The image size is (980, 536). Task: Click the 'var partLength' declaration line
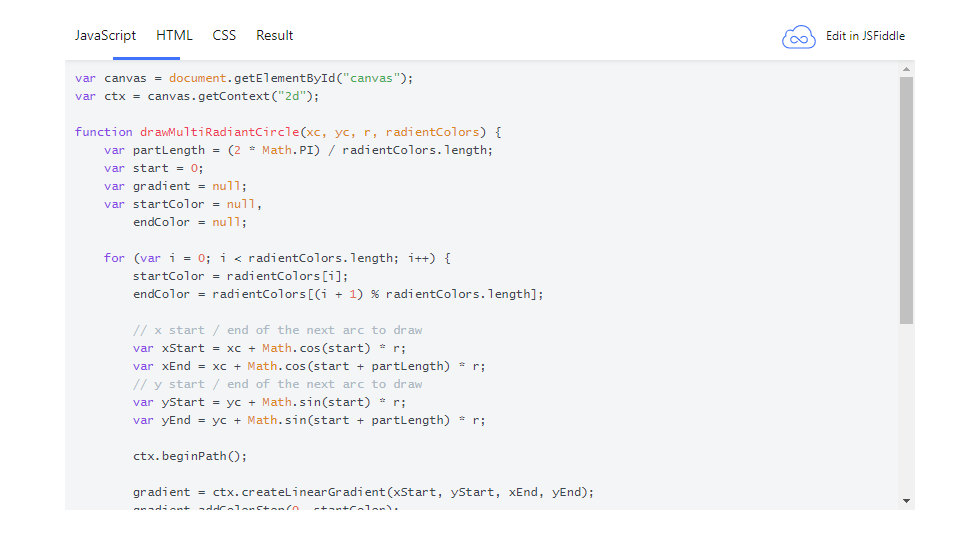click(x=298, y=150)
